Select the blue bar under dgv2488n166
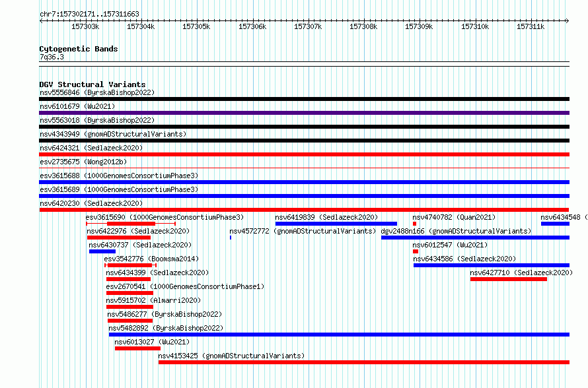This screenshot has height=388, width=588. click(x=475, y=238)
